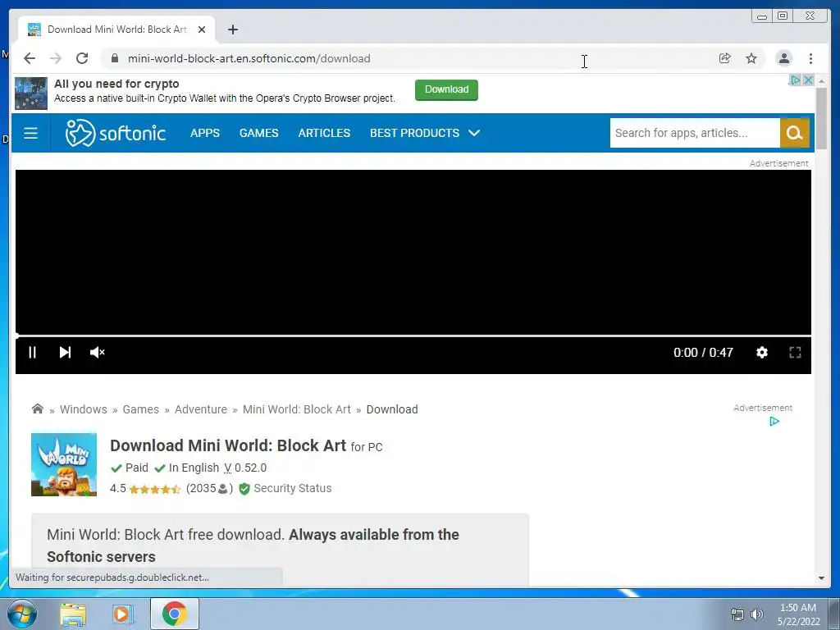Open the Games breadcrumb link
The height and width of the screenshot is (630, 840).
140,409
